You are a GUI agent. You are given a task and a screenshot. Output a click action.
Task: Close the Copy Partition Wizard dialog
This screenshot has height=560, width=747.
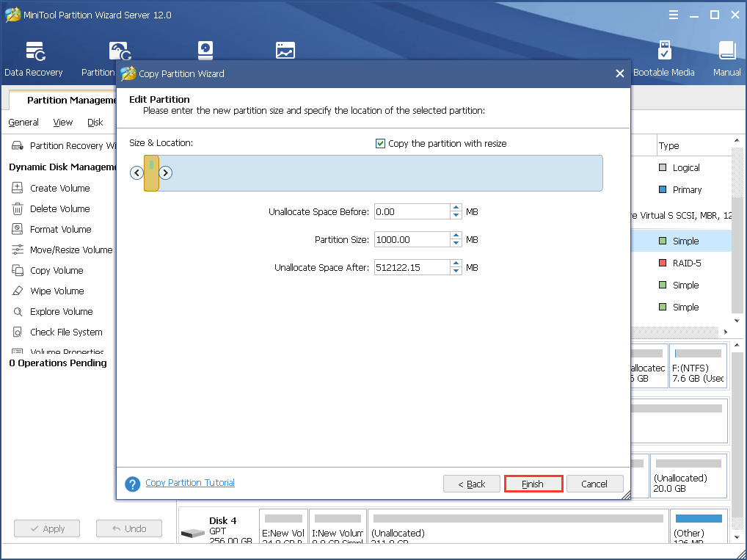(619, 73)
